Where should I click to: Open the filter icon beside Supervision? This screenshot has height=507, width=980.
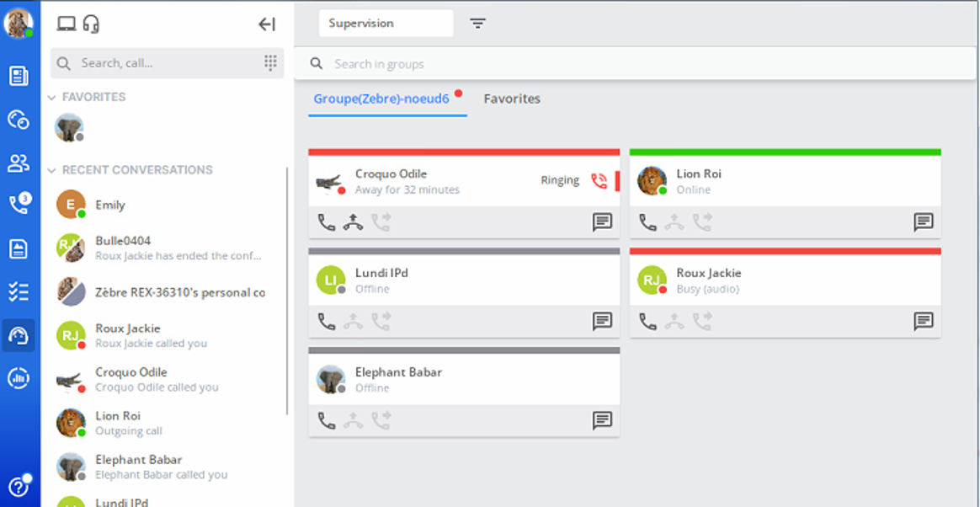[477, 24]
